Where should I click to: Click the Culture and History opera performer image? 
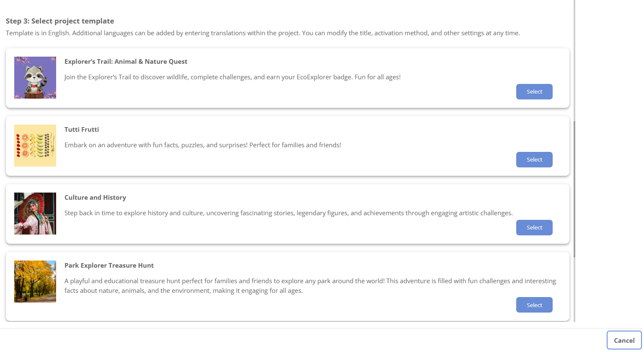35,214
